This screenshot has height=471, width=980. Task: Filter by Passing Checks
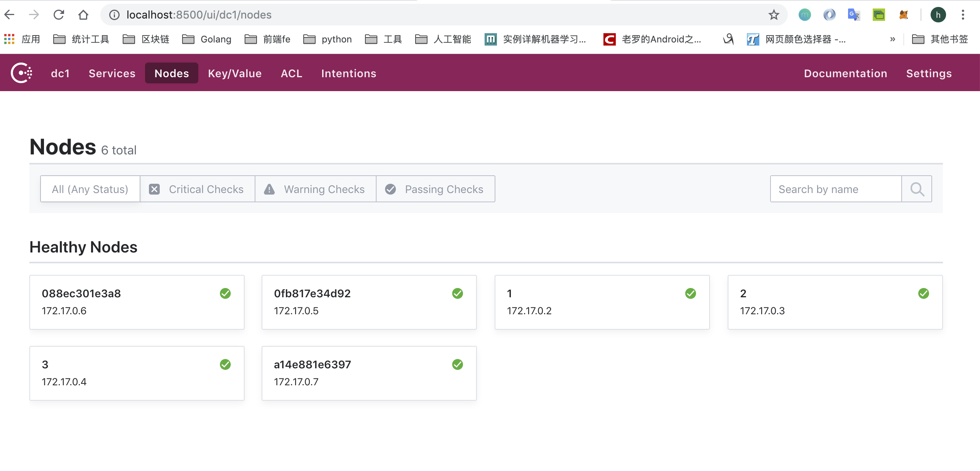[x=435, y=189]
